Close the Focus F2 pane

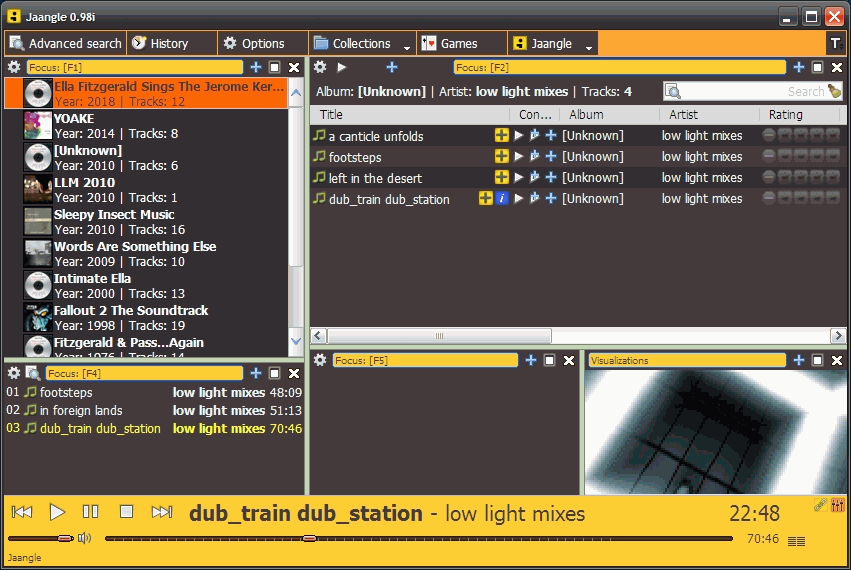[837, 67]
